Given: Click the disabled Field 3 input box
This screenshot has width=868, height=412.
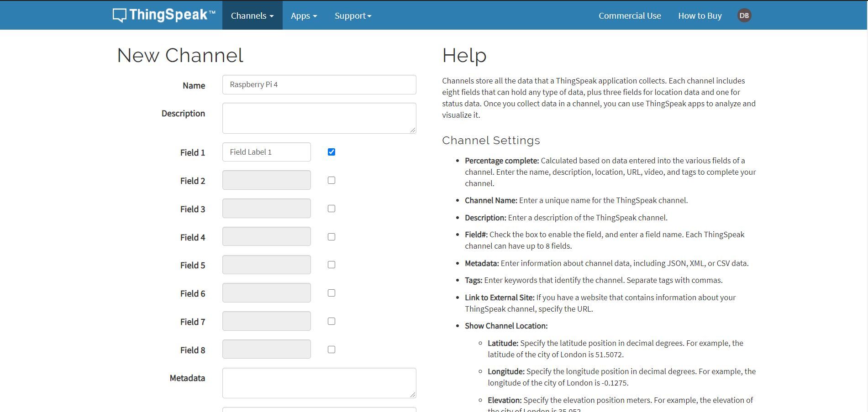Looking at the screenshot, I should 266,209.
